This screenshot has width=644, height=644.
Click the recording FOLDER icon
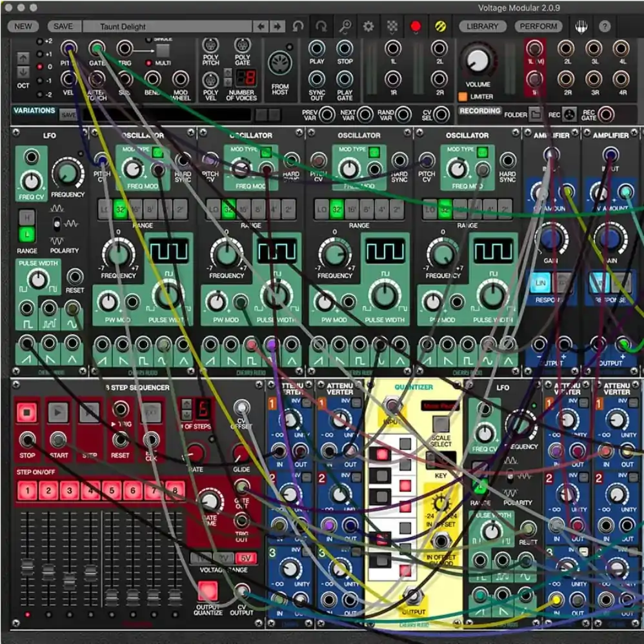[535, 114]
